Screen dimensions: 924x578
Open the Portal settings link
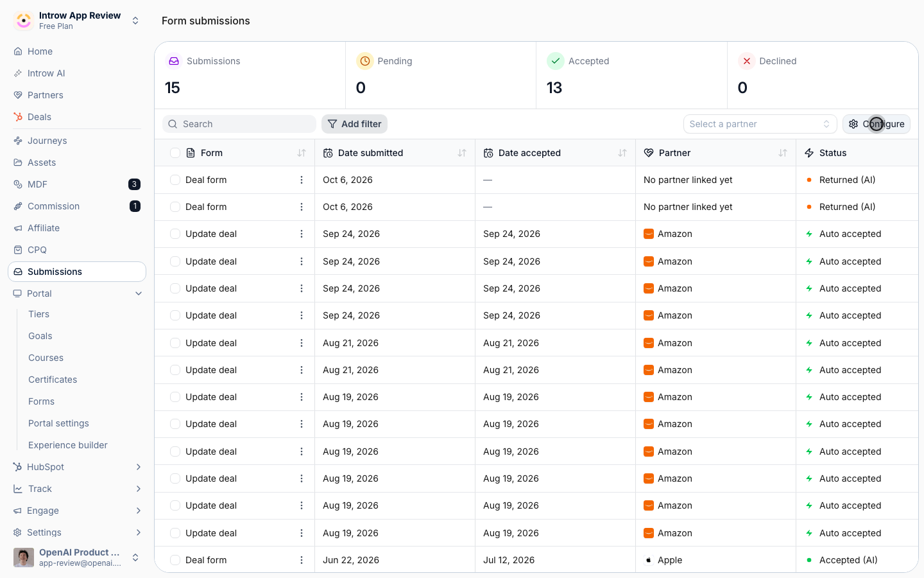click(x=58, y=423)
